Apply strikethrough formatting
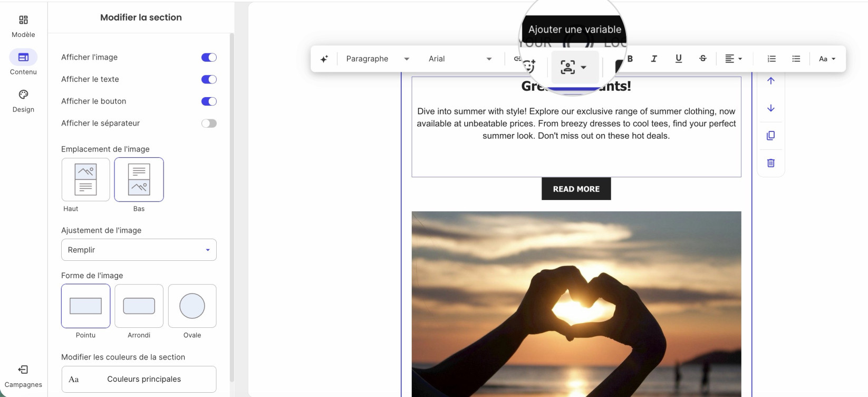 pos(703,59)
